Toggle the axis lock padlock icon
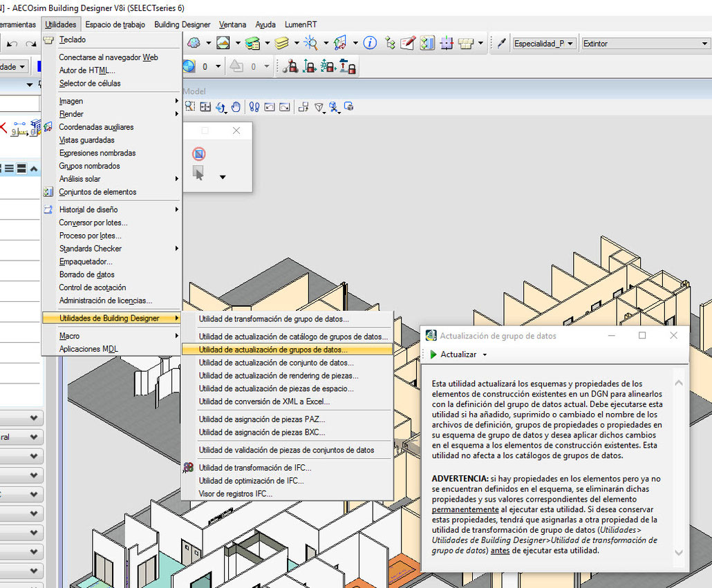712x588 pixels. (x=309, y=67)
